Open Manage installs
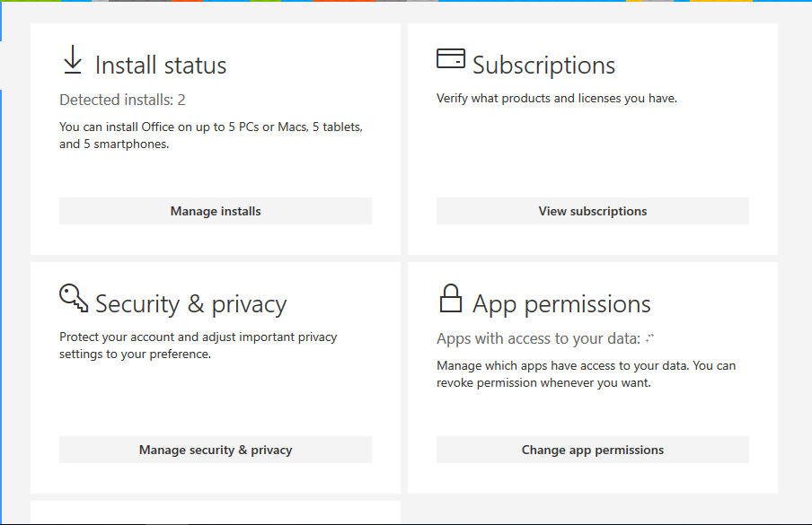This screenshot has height=525, width=812. click(x=216, y=211)
